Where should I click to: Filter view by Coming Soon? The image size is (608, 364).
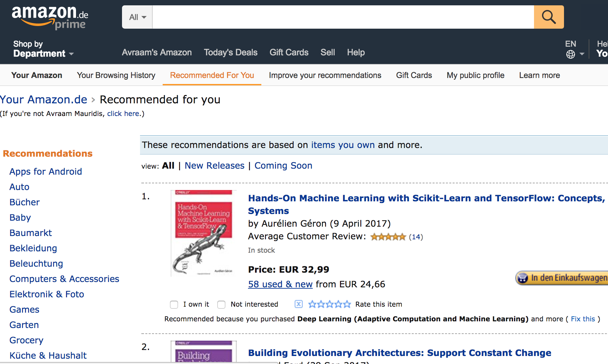(x=283, y=166)
